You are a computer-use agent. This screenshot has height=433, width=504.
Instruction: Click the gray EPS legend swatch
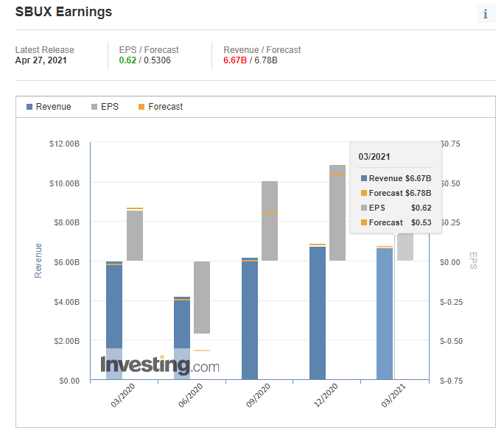coord(94,107)
